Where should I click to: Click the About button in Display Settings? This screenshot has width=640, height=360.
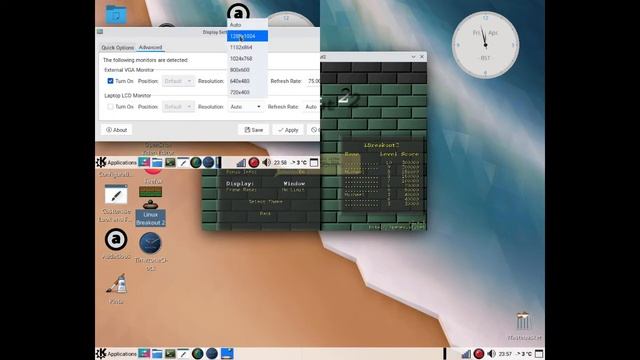pos(116,130)
